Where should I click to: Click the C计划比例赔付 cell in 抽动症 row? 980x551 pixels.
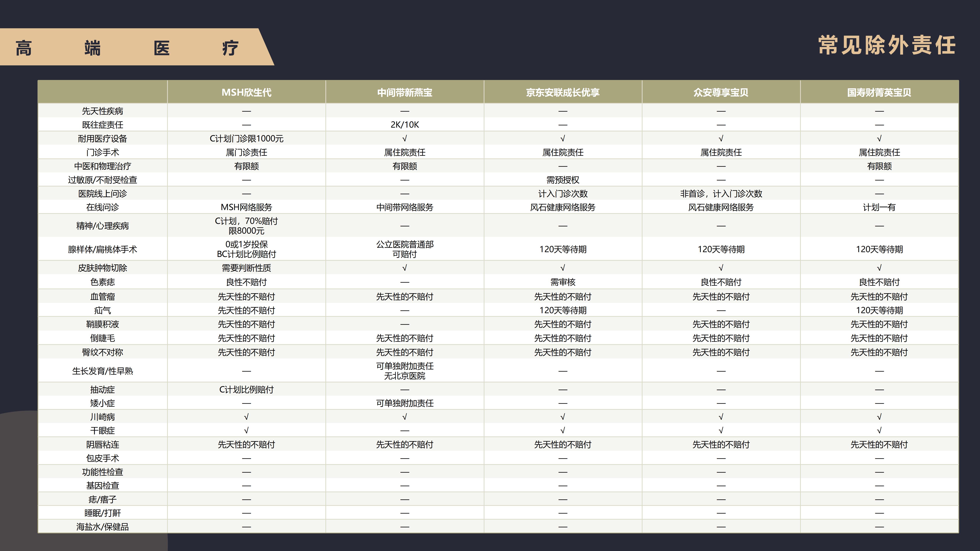tap(246, 389)
